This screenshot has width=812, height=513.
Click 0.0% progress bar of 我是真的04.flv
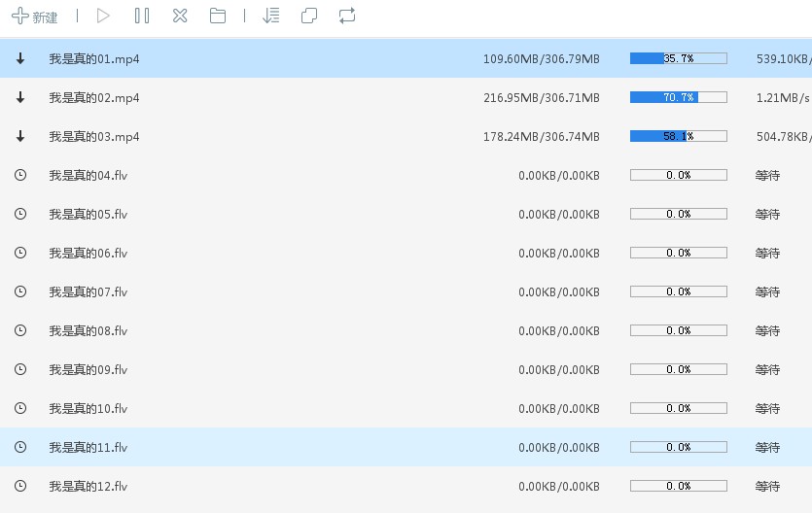(679, 175)
